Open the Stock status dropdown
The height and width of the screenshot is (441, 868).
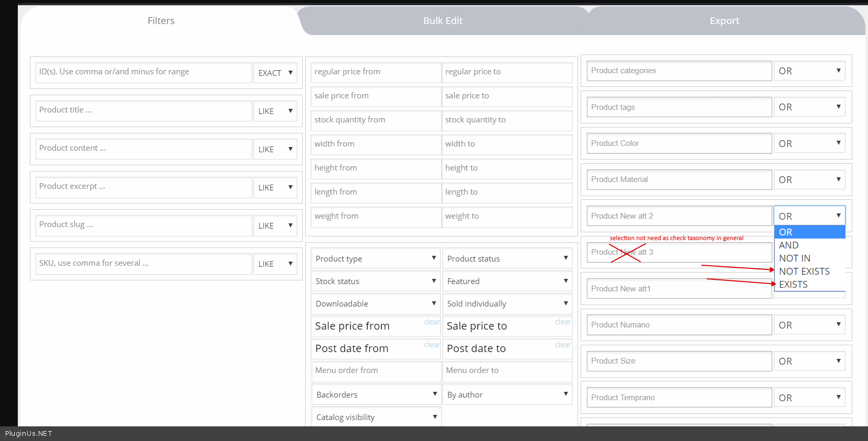pyautogui.click(x=376, y=281)
